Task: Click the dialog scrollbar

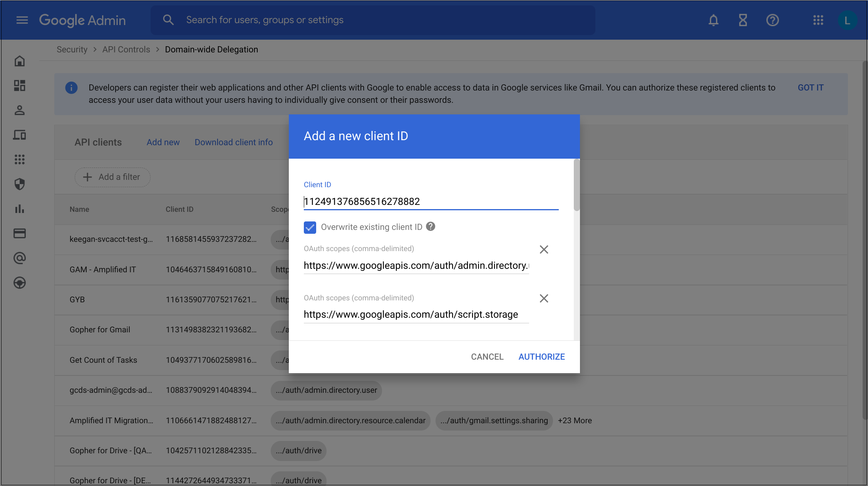Action: click(576, 185)
